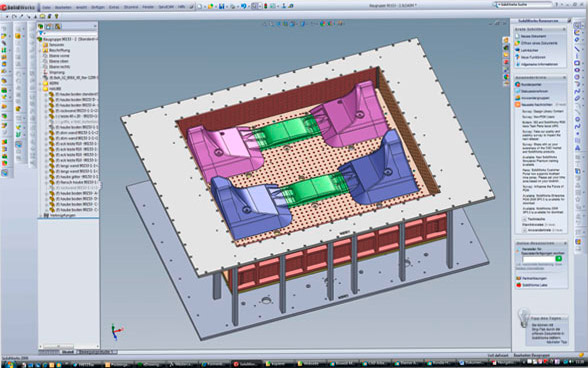Open the Einfügen menu

pos(98,7)
